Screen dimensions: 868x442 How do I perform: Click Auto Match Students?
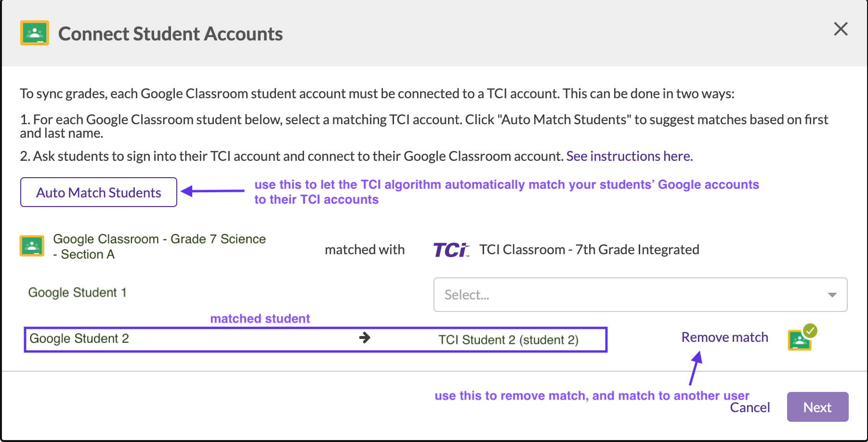[98, 192]
